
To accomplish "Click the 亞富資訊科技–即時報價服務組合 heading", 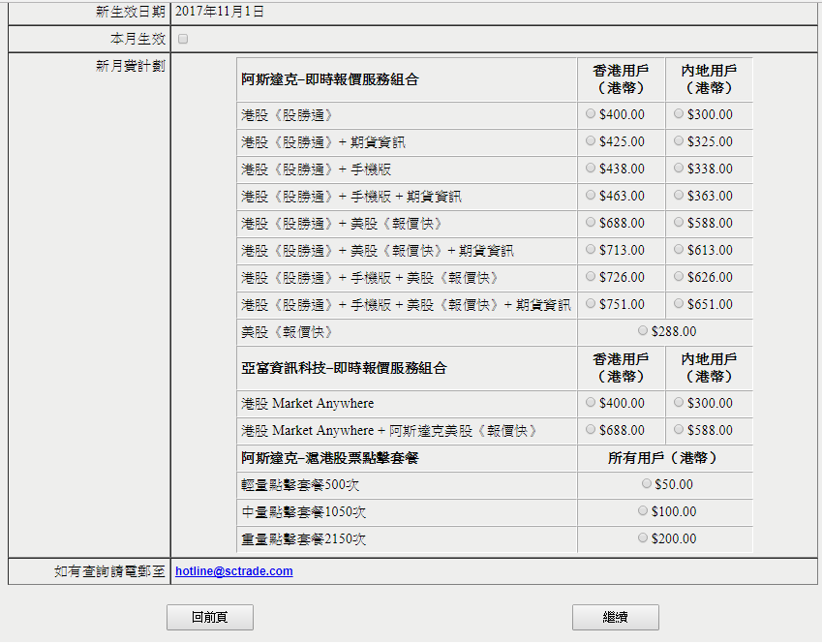I will click(344, 368).
